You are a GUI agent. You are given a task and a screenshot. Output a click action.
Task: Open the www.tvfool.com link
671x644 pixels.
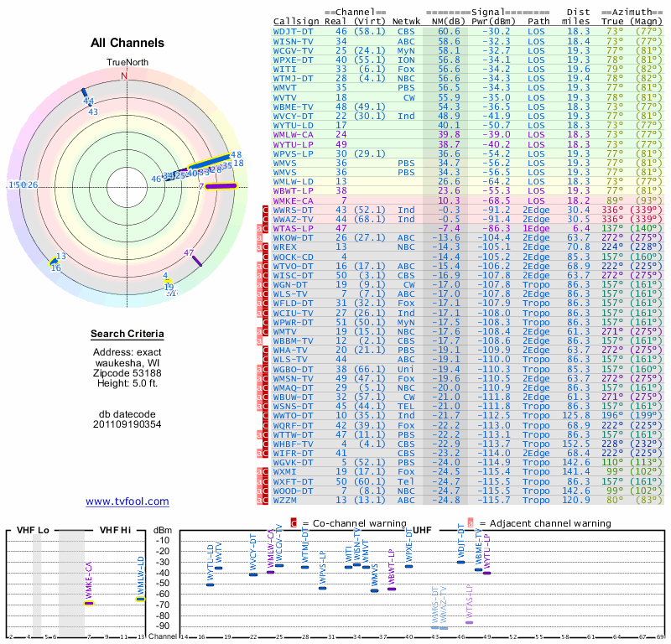pyautogui.click(x=127, y=501)
